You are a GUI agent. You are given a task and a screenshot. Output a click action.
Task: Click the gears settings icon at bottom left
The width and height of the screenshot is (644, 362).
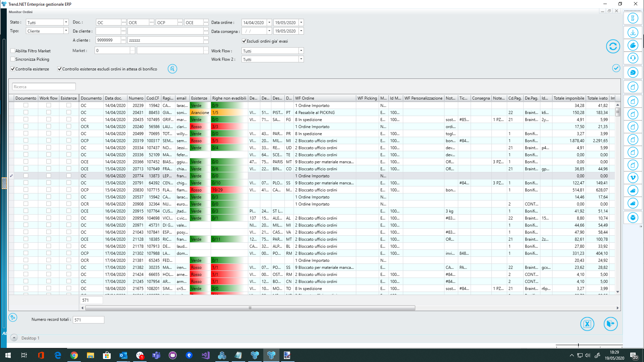[13, 317]
